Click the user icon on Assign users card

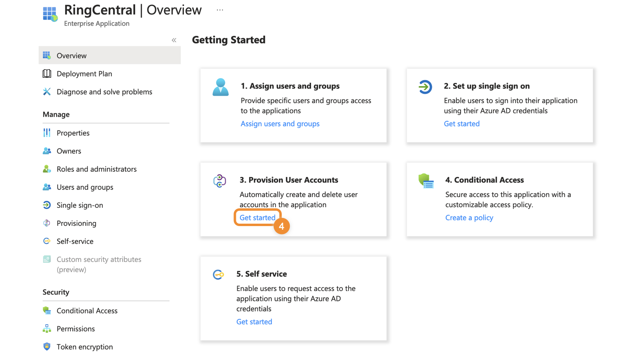pyautogui.click(x=221, y=87)
